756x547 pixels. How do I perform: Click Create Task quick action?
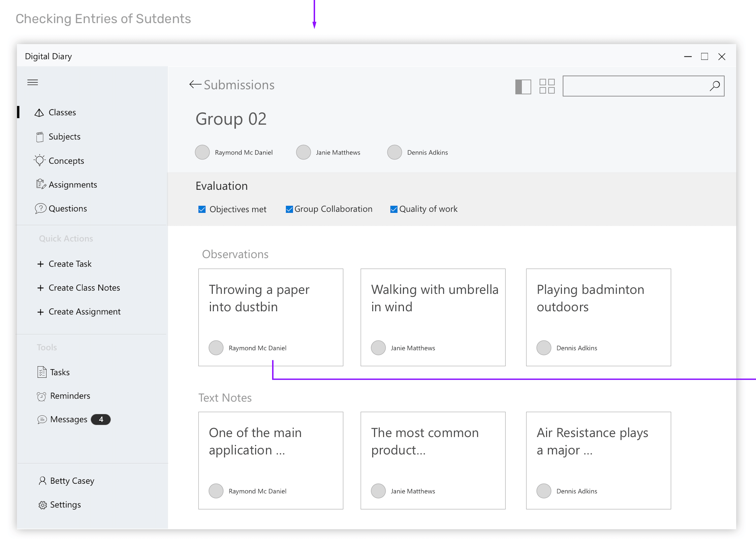coord(70,264)
